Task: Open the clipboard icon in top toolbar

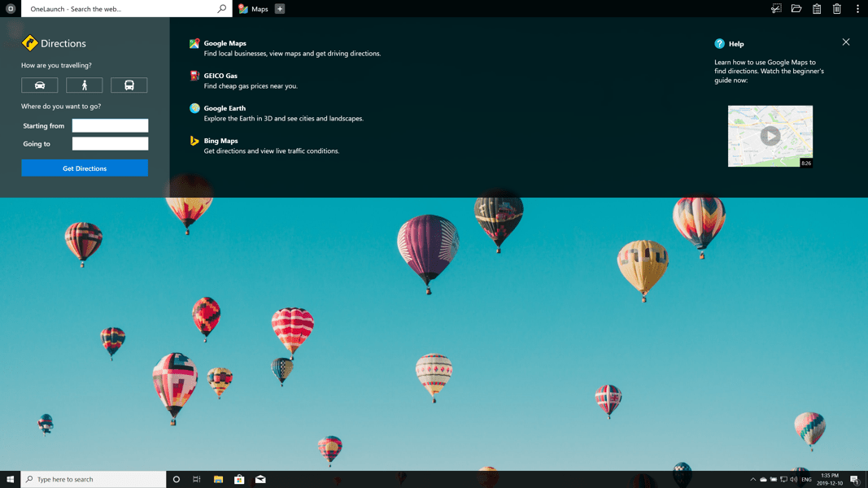Action: (817, 9)
